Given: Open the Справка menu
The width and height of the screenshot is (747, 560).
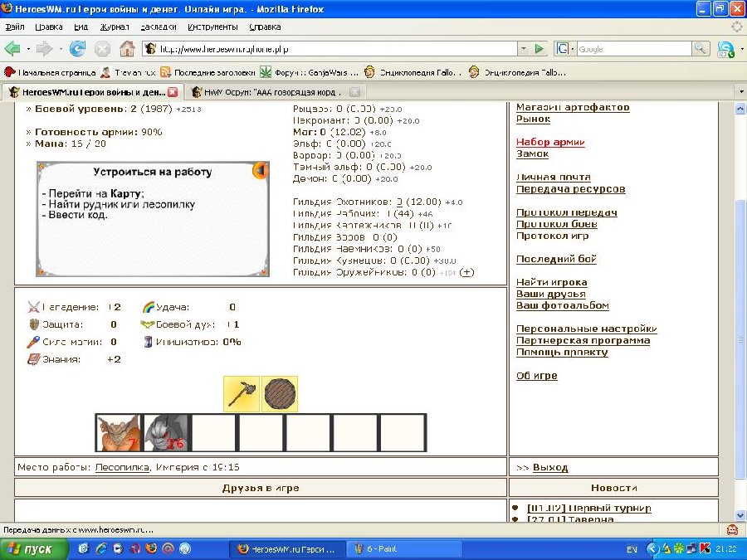Looking at the screenshot, I should (x=265, y=27).
